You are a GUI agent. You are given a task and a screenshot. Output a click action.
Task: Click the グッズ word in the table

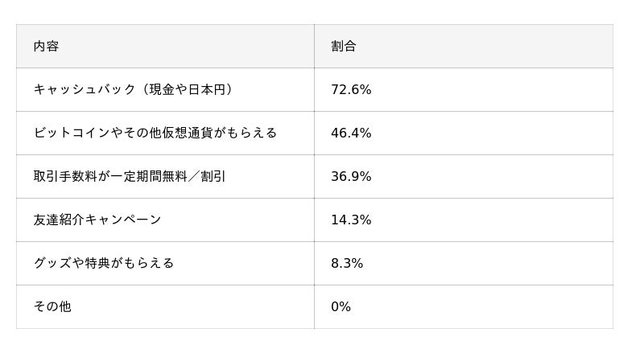click(x=52, y=264)
